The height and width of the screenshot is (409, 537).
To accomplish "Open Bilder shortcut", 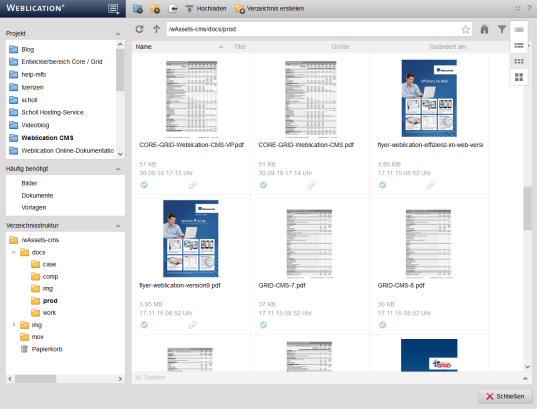I will (x=29, y=183).
